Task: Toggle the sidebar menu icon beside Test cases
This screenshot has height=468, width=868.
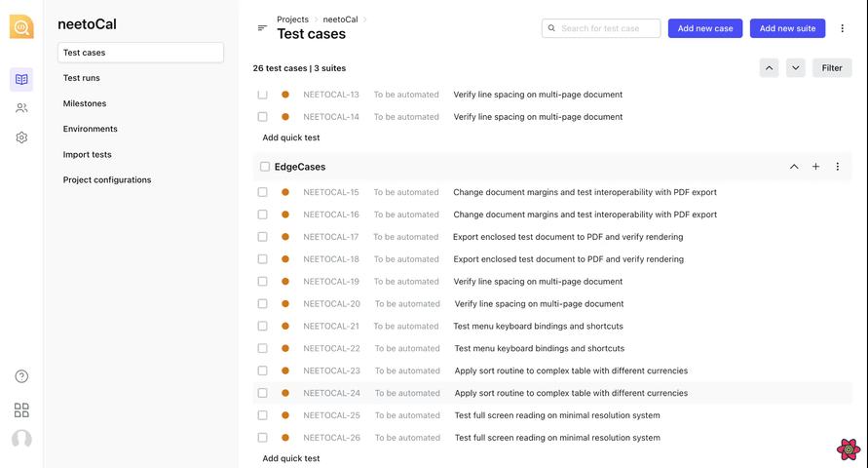Action: point(262,27)
